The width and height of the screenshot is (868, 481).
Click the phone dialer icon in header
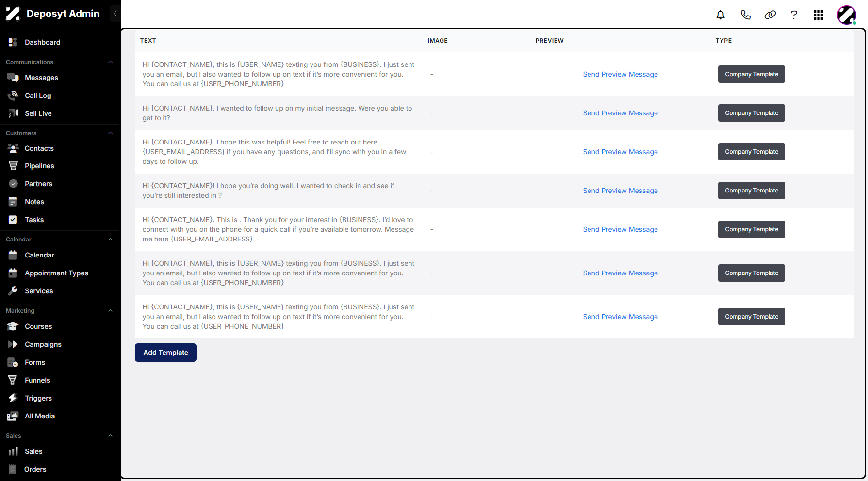[x=746, y=15]
